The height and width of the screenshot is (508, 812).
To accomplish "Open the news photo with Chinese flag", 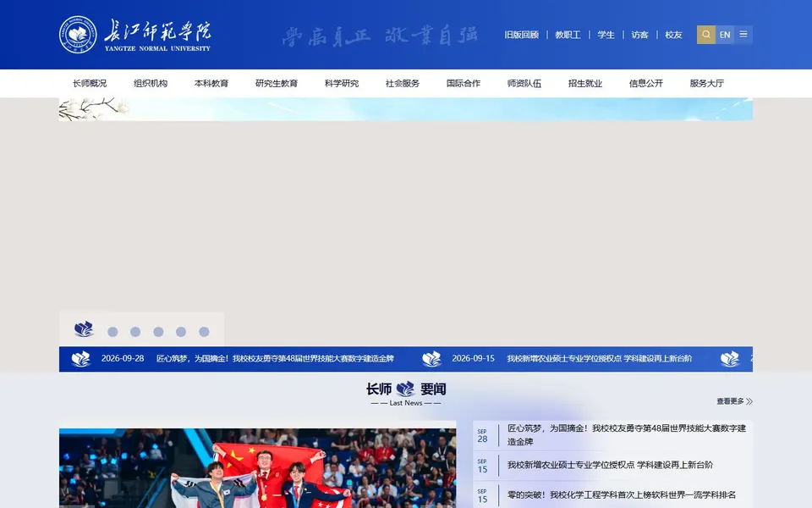I will tap(257, 468).
